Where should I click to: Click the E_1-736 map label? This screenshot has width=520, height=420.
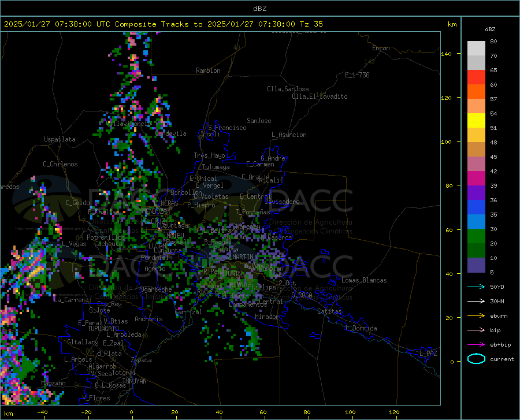(357, 75)
